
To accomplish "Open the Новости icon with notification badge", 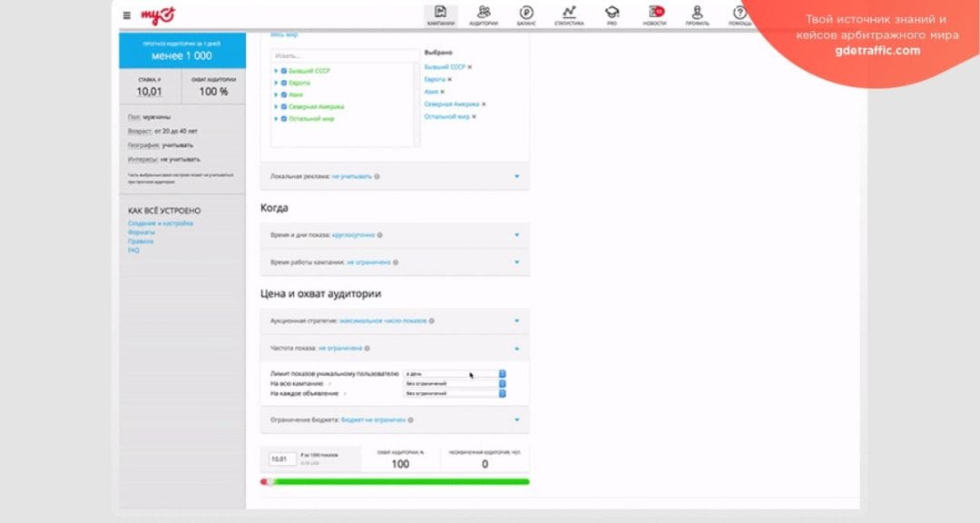I will tap(655, 14).
